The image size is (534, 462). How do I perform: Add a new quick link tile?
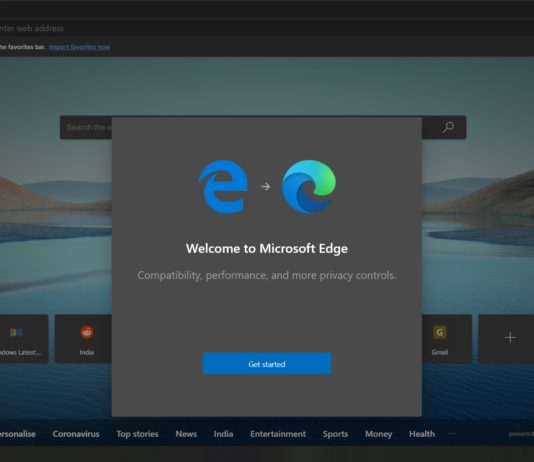506,338
